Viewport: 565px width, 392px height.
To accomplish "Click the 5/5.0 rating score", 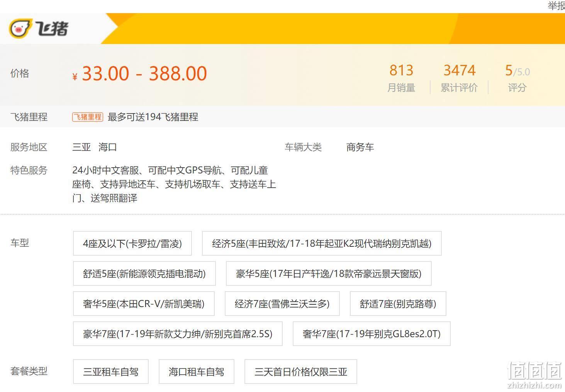I will [x=517, y=71].
